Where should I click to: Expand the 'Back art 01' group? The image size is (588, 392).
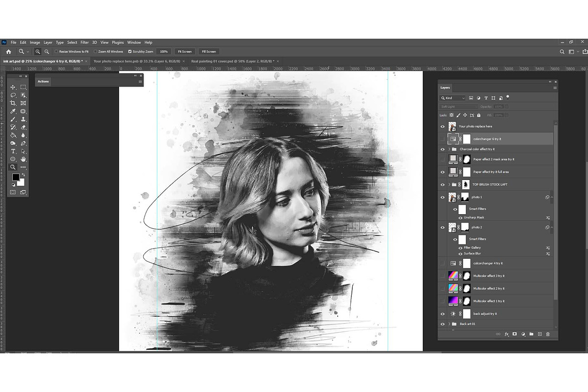click(x=449, y=324)
